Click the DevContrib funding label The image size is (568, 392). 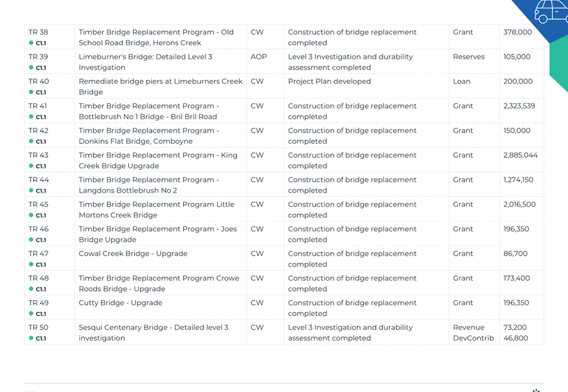pos(473,338)
